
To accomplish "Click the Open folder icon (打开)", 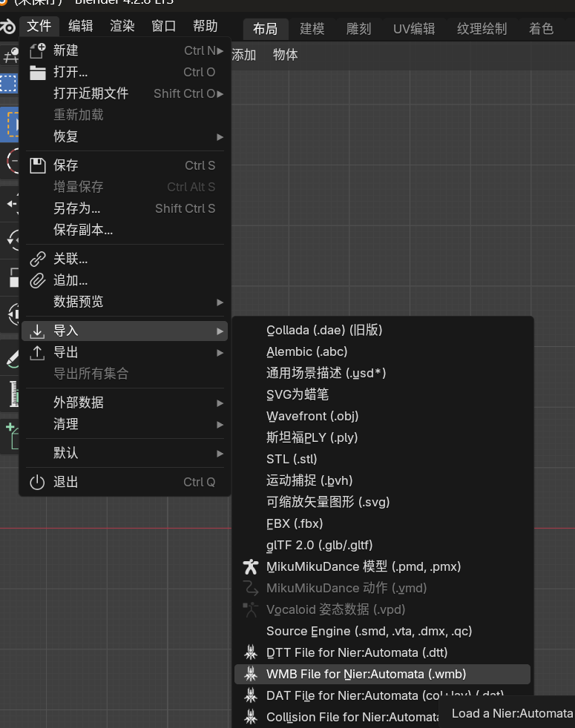I will point(37,73).
